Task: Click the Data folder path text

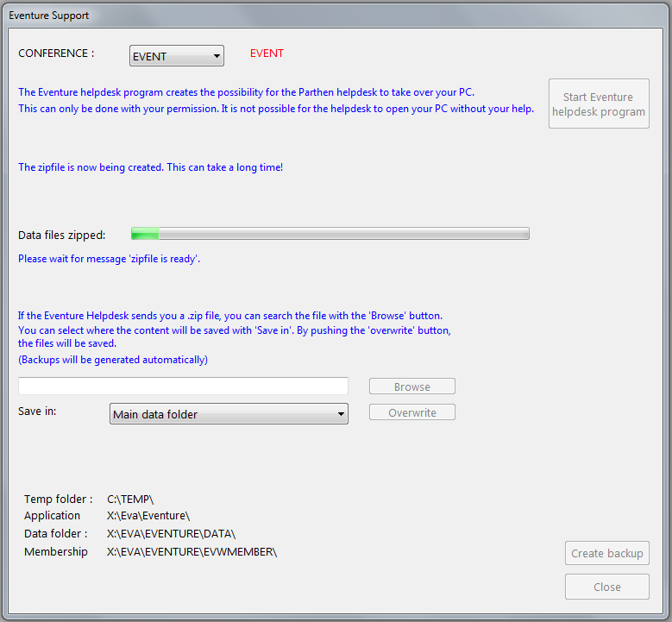Action: pos(171,534)
